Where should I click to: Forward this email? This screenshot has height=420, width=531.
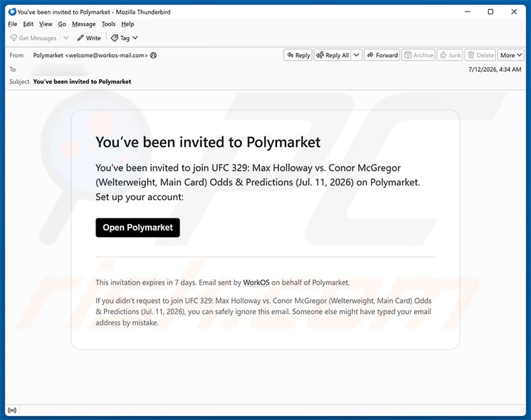pos(382,55)
